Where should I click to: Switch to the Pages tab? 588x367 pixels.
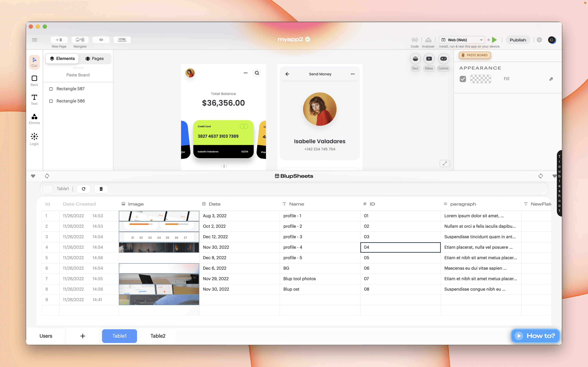[x=94, y=59]
